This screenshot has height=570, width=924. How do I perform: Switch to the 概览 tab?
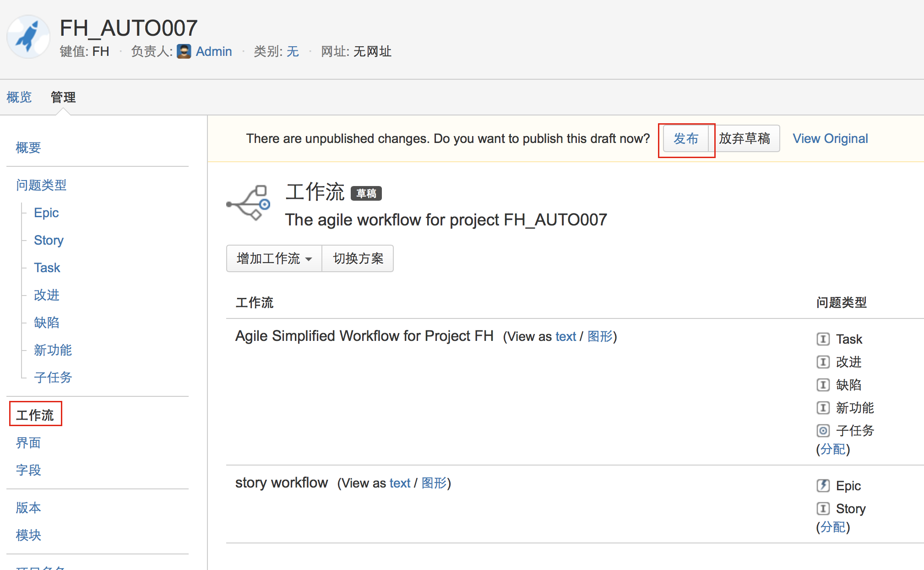pyautogui.click(x=19, y=97)
